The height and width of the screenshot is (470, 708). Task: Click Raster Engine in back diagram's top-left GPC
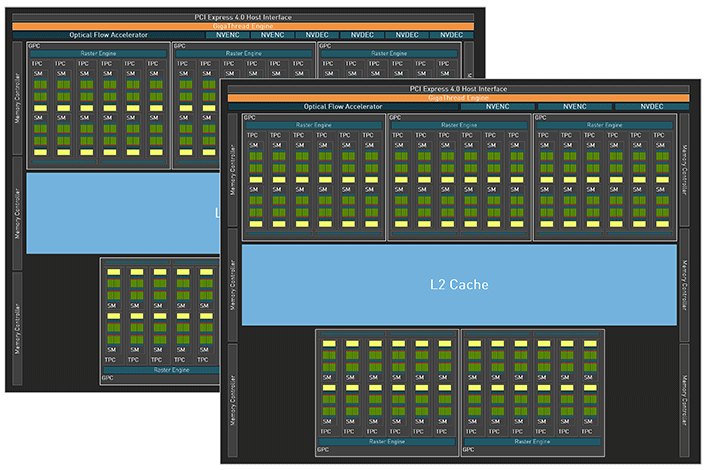coord(98,53)
